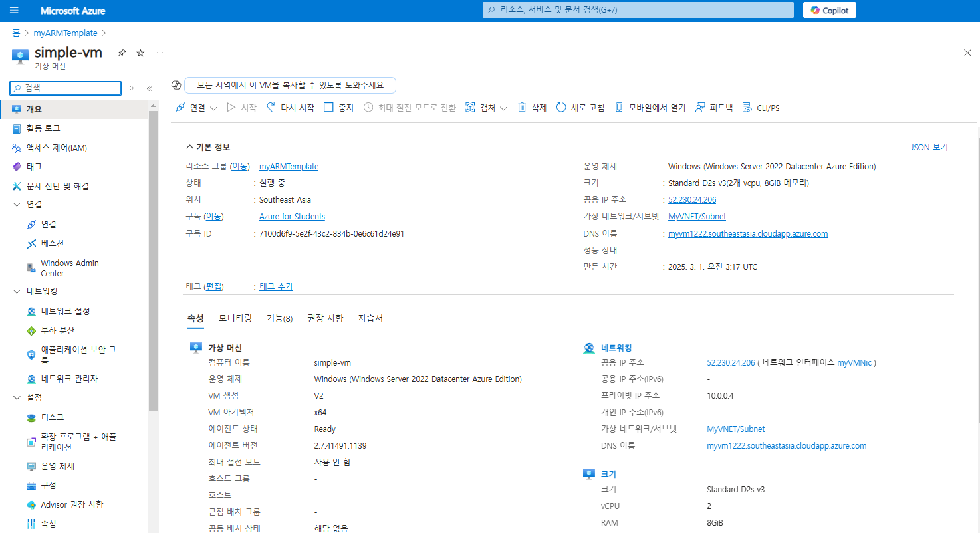Click the left sidebar scrollbar
Viewport: 980px width, 533px height.
point(153,260)
